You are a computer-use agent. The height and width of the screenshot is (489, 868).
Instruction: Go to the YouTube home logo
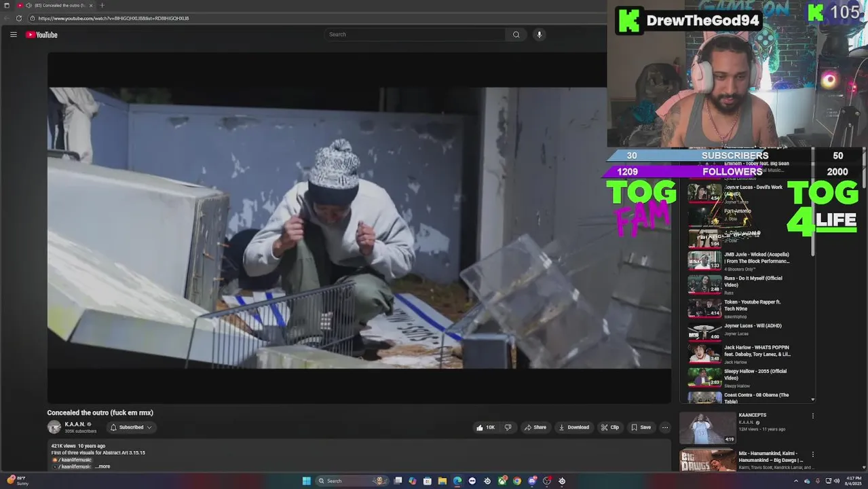pos(41,35)
